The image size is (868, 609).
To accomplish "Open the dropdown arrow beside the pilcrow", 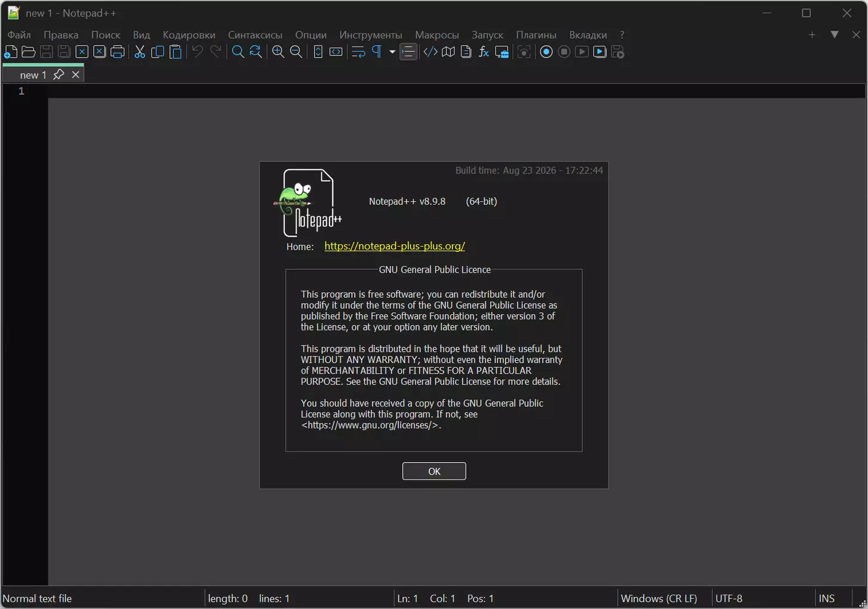I will click(x=392, y=52).
